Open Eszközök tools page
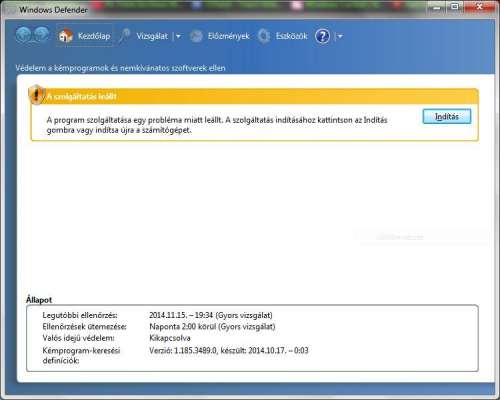The height and width of the screenshot is (400, 500). click(291, 36)
